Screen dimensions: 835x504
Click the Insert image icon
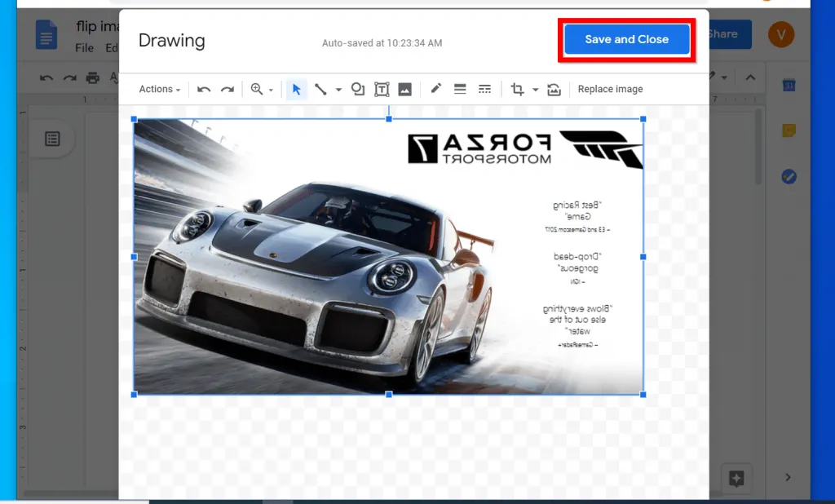click(x=404, y=89)
